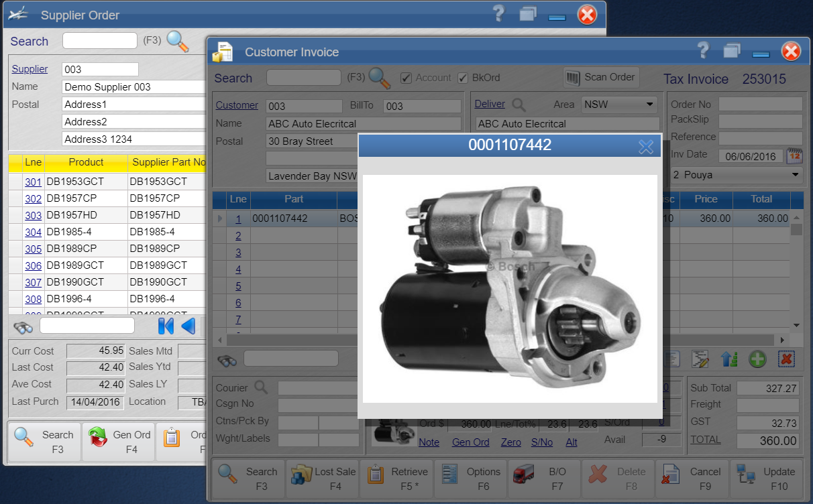The width and height of the screenshot is (813, 504).
Task: Click the green add line icon
Action: [x=757, y=359]
